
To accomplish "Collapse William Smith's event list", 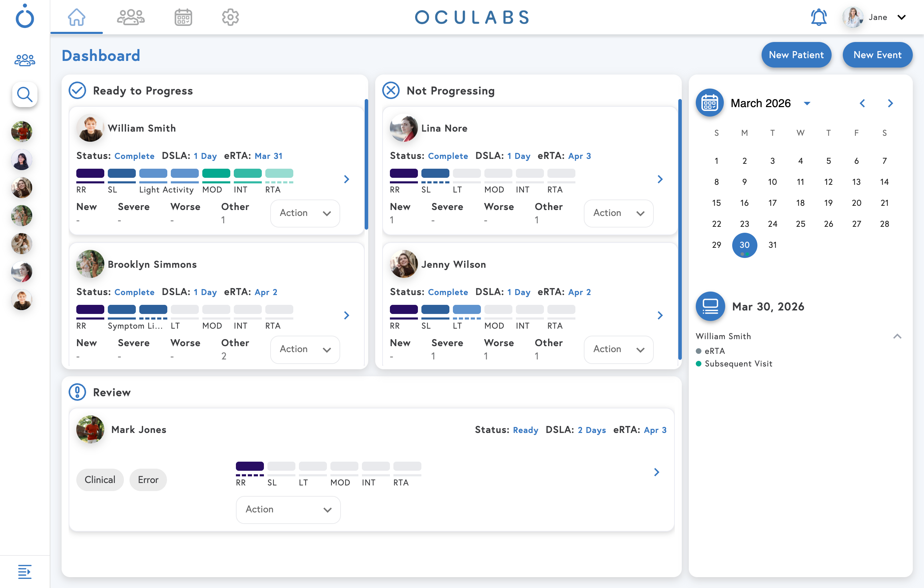I will [897, 336].
